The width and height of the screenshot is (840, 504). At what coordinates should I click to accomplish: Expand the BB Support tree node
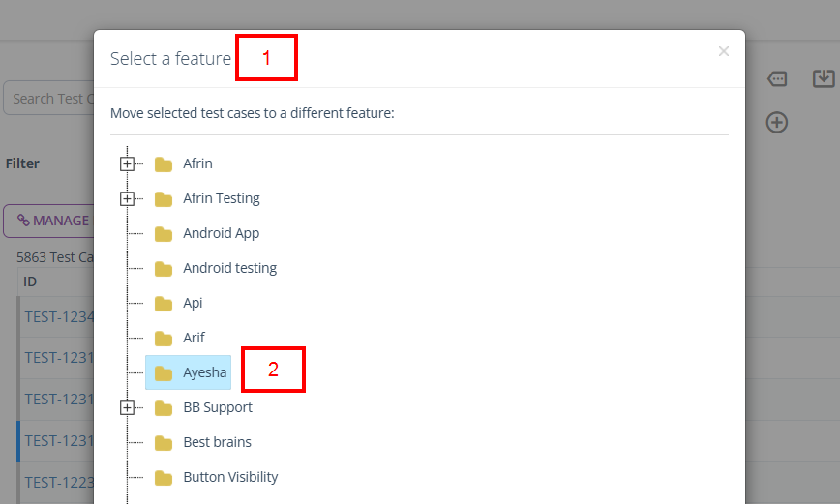[x=127, y=408]
